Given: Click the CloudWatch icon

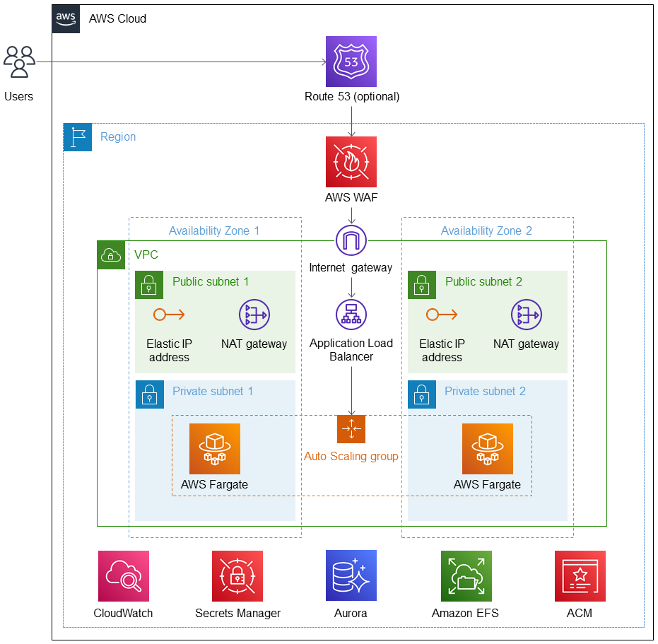Looking at the screenshot, I should pyautogui.click(x=124, y=576).
